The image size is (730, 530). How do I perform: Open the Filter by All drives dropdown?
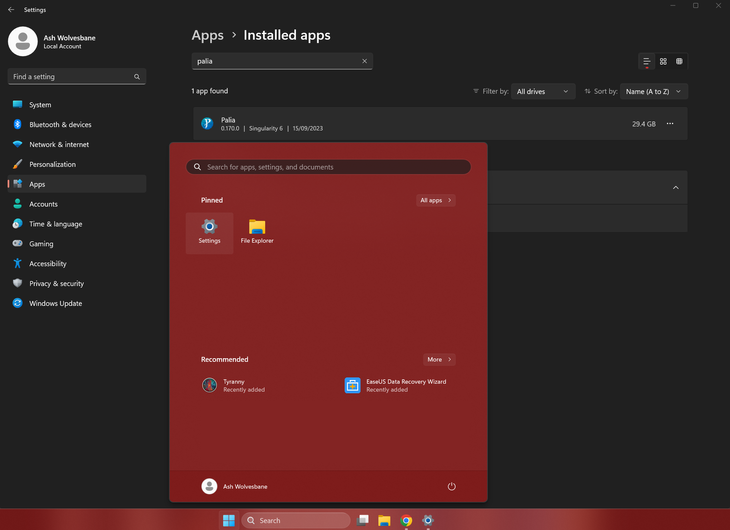(543, 91)
